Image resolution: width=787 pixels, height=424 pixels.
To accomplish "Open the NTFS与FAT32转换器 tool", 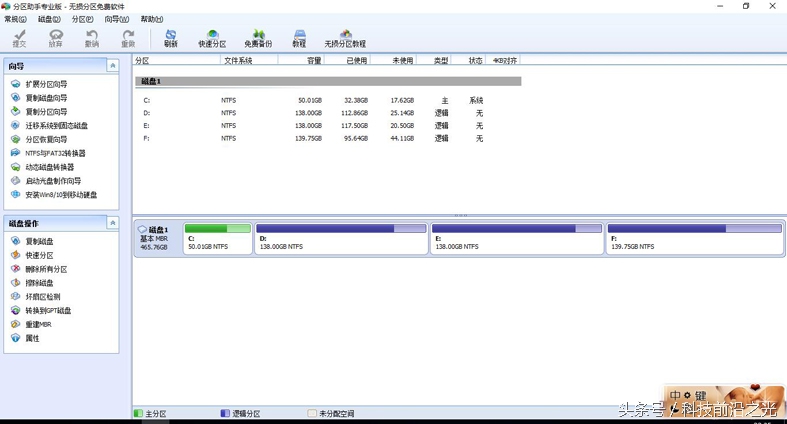I will [55, 153].
